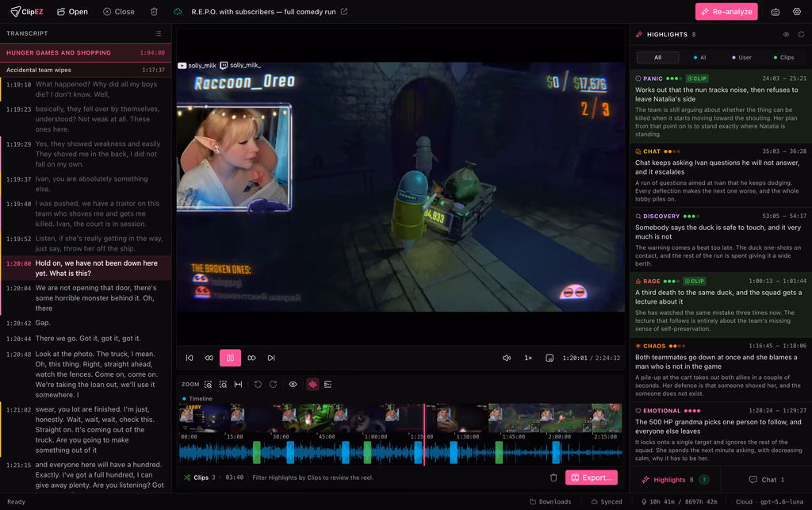Click the Export button
Image resolution: width=812 pixels, height=510 pixels.
click(x=592, y=477)
